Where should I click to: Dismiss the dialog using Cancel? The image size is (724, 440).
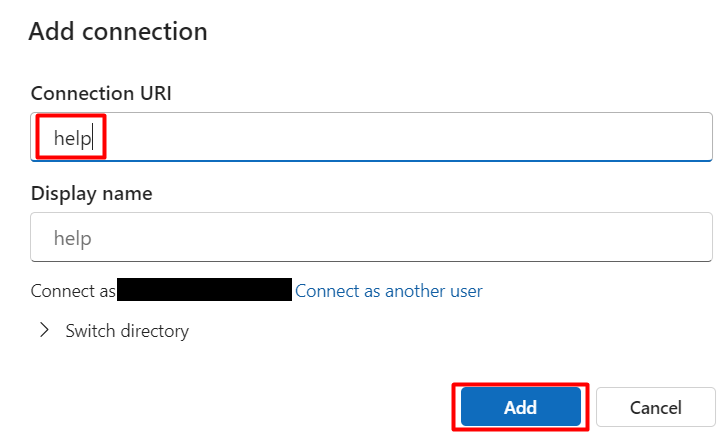pos(656,407)
